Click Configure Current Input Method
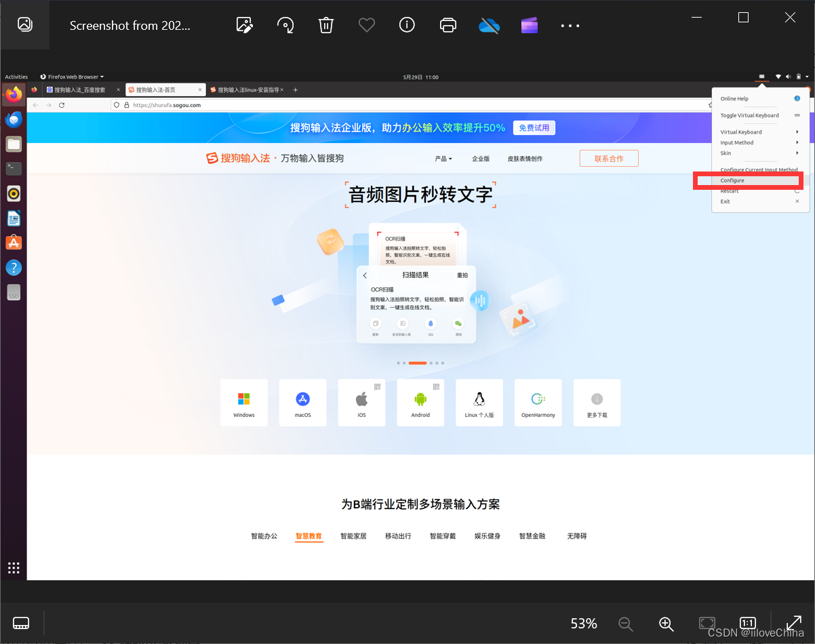815x644 pixels. pyautogui.click(x=760, y=169)
